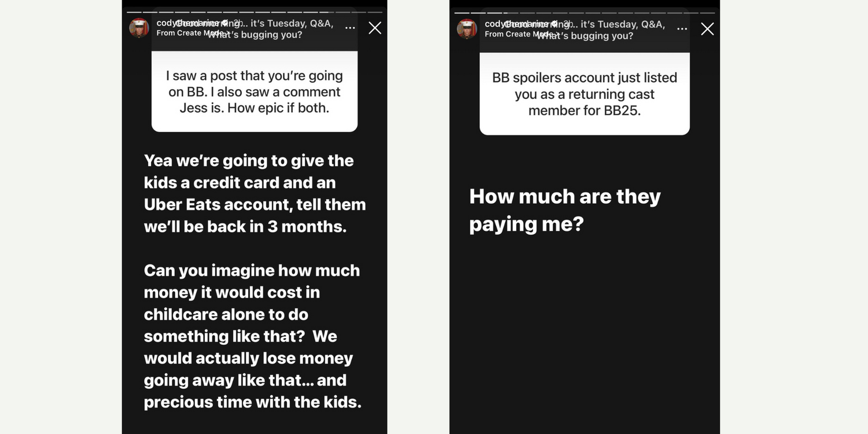Viewport: 868px width, 434px height.
Task: Open three-dot options on left story
Action: pos(350,28)
